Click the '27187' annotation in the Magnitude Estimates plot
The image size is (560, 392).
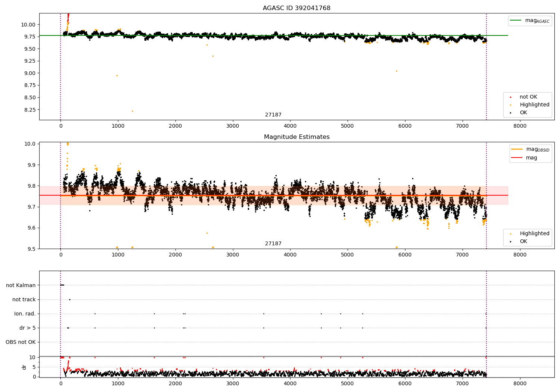coord(273,243)
